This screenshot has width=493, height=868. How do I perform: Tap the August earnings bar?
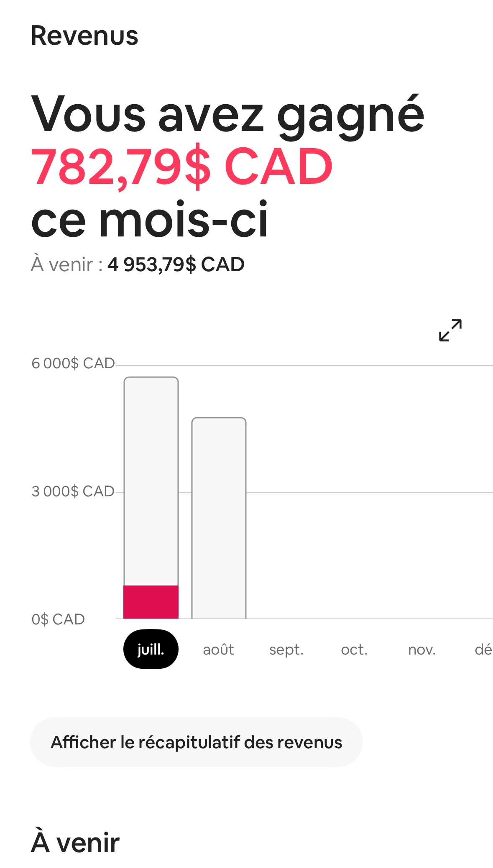tap(219, 518)
